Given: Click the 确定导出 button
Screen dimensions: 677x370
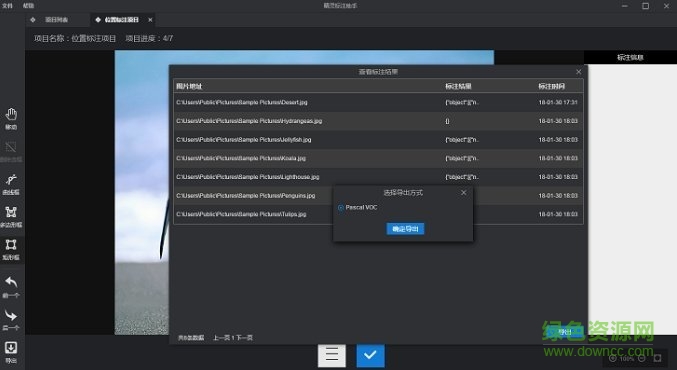Looking at the screenshot, I should click(405, 229).
